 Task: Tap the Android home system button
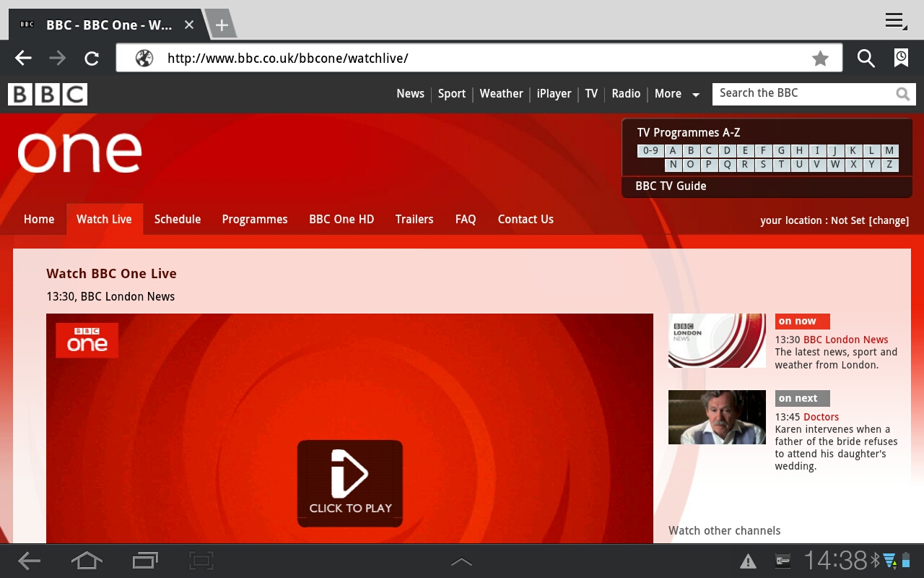pos(87,561)
